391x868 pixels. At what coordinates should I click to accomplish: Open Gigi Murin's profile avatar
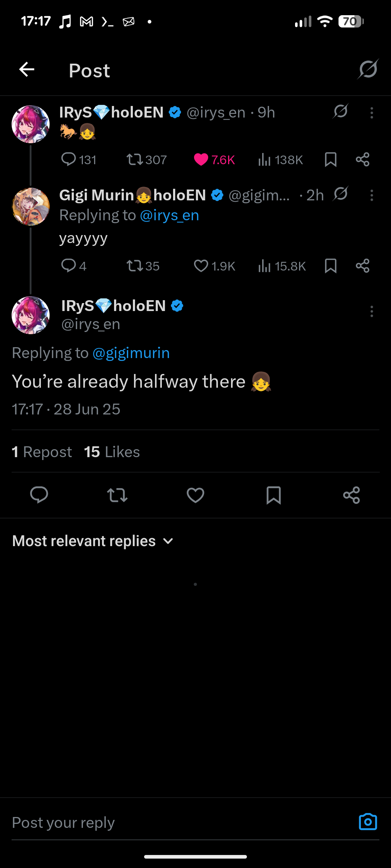(x=31, y=207)
